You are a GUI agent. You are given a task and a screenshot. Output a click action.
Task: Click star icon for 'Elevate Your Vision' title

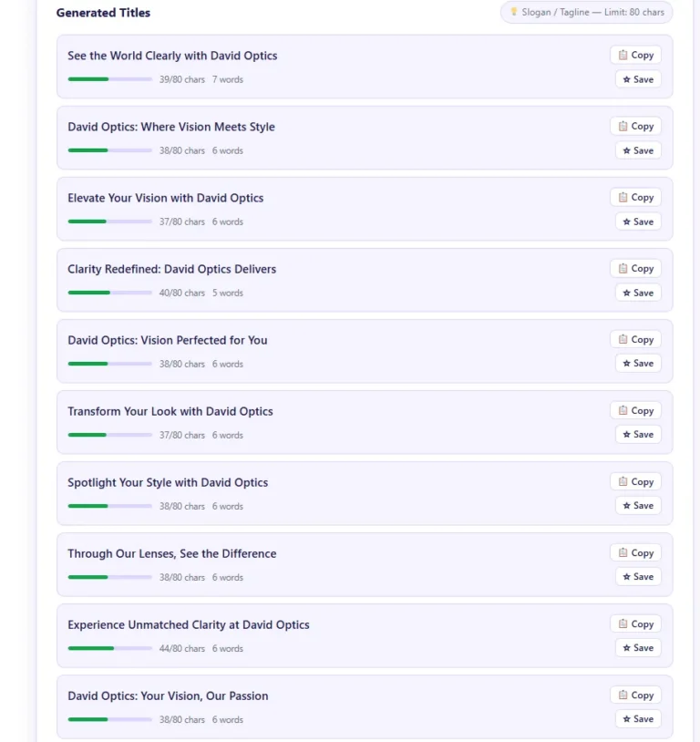click(627, 222)
